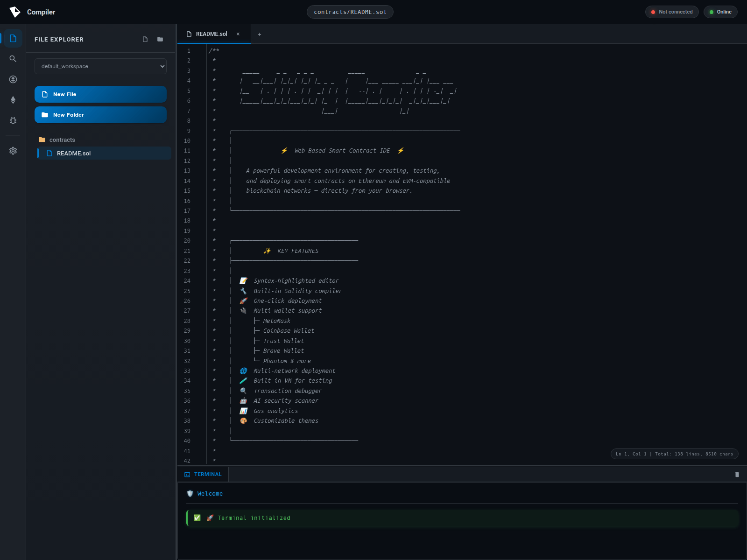Click the Not connected status badge

(672, 12)
